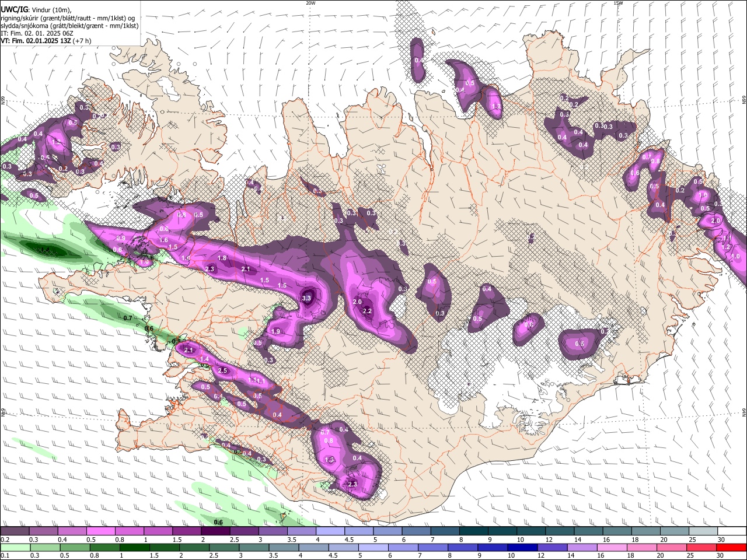Click the 2.5 value in the western band
Viewport: 747px width, 560px height.
pos(222,370)
